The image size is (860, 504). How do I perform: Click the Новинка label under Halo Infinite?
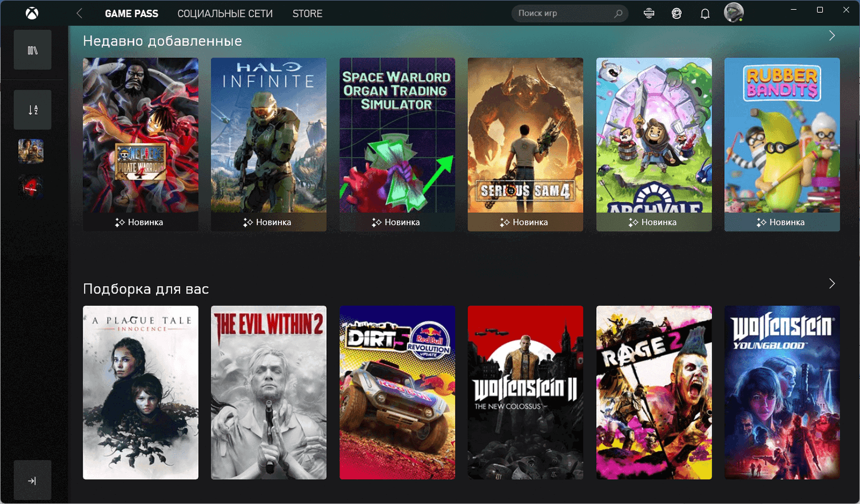[x=267, y=222]
